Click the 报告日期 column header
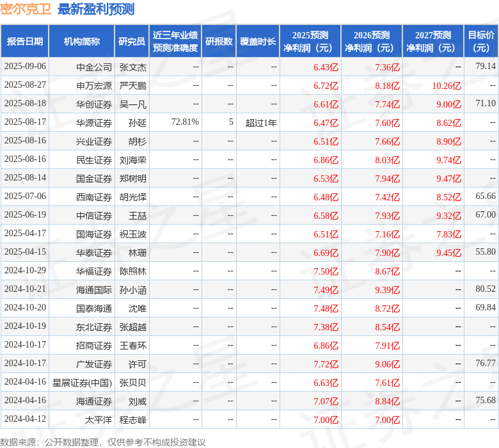Image resolution: width=499 pixels, height=448 pixels. point(25,42)
